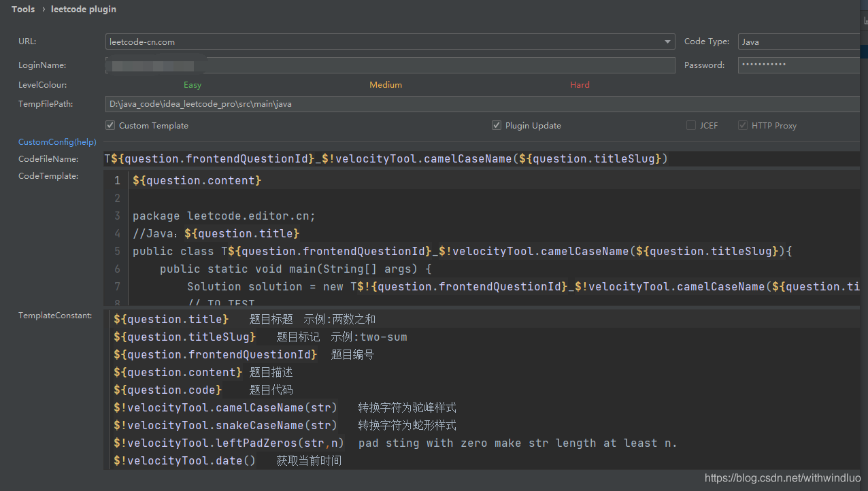Click line 5 in the CodeTemplate editor

[x=408, y=251]
